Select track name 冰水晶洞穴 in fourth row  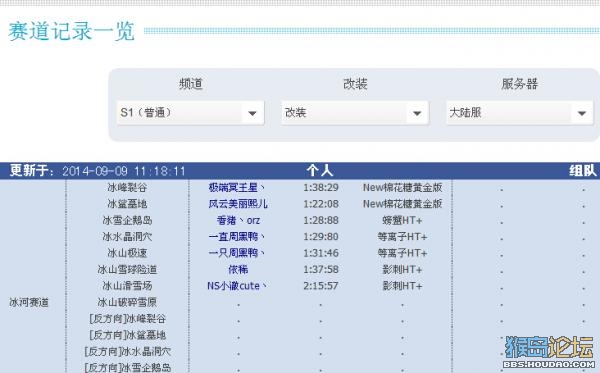(x=127, y=237)
